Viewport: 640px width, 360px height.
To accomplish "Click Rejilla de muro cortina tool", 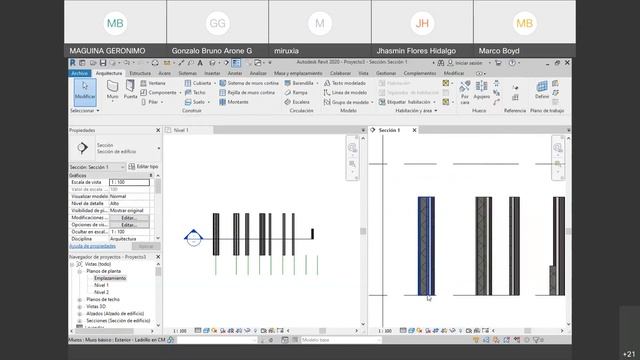I will 247,93.
